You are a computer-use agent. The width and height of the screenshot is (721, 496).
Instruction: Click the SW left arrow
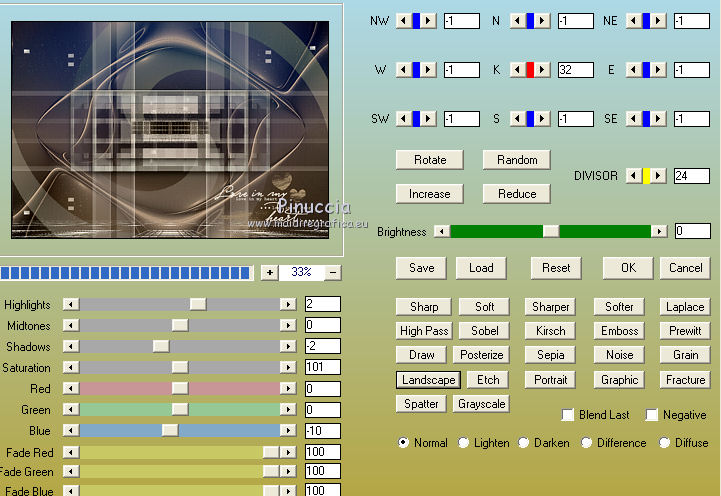coord(404,119)
